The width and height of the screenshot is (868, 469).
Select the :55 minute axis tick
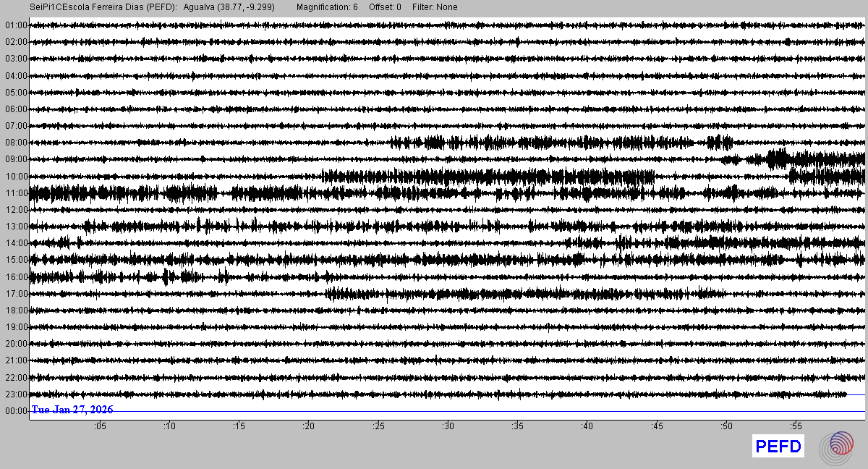(796, 426)
